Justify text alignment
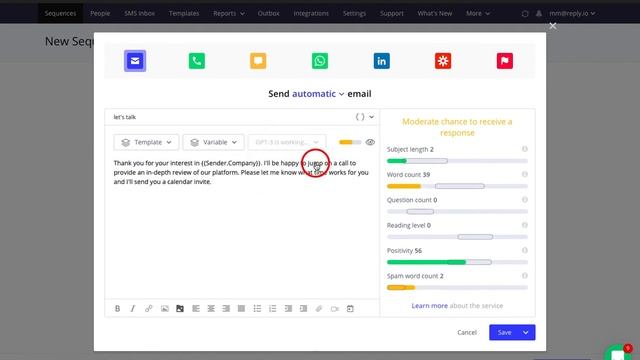 (x=241, y=309)
